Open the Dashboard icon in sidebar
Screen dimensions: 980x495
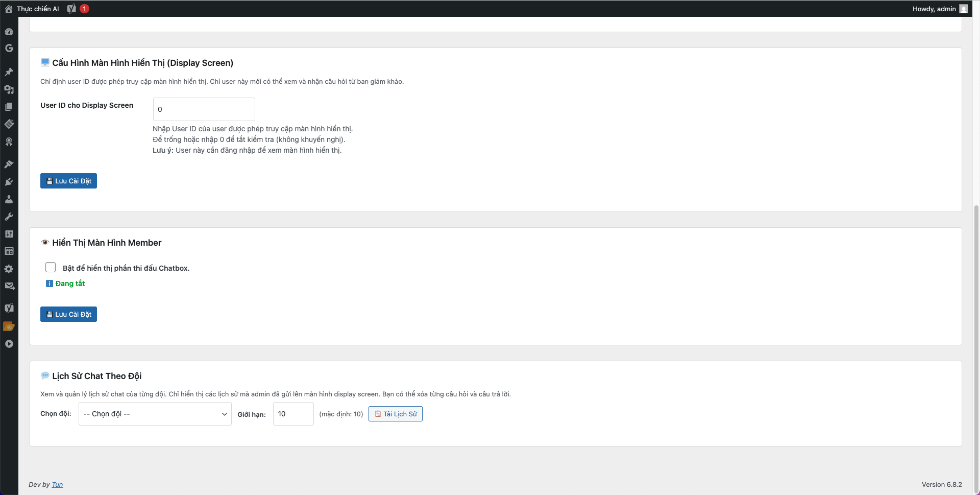coord(9,31)
